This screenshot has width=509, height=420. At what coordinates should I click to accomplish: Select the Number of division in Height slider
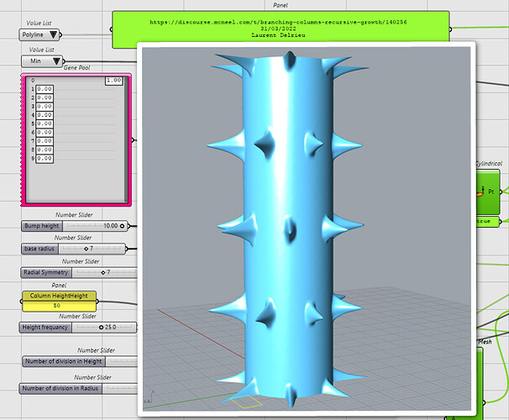[x=80, y=361]
